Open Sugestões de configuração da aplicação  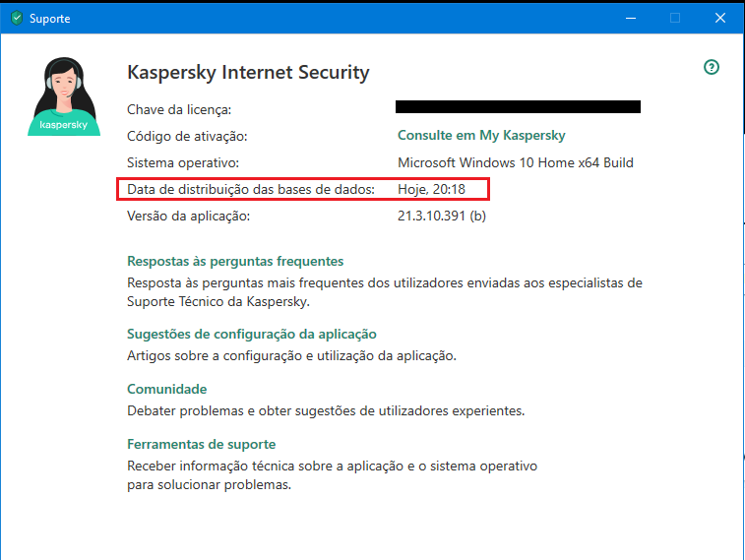[x=252, y=335]
